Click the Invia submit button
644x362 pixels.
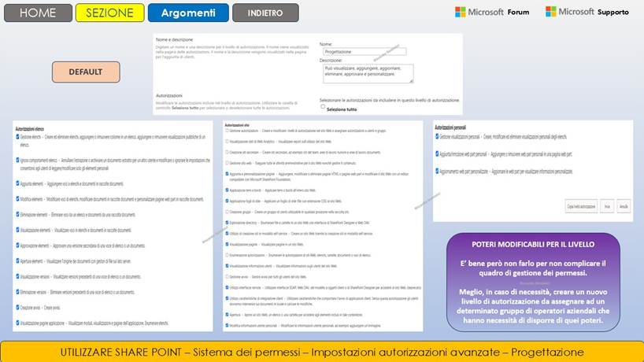coord(607,206)
